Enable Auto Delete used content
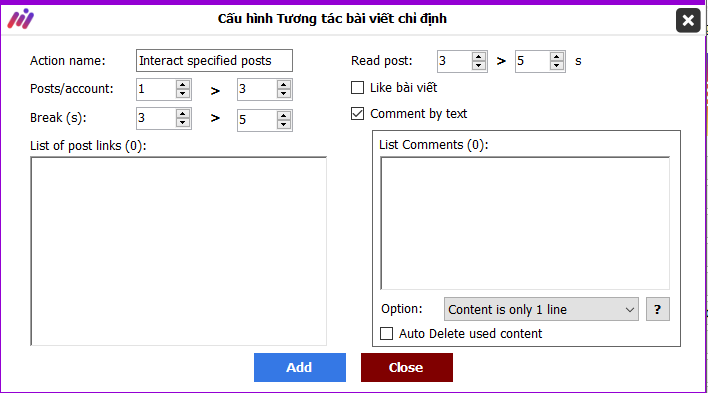The height and width of the screenshot is (393, 708). (387, 333)
